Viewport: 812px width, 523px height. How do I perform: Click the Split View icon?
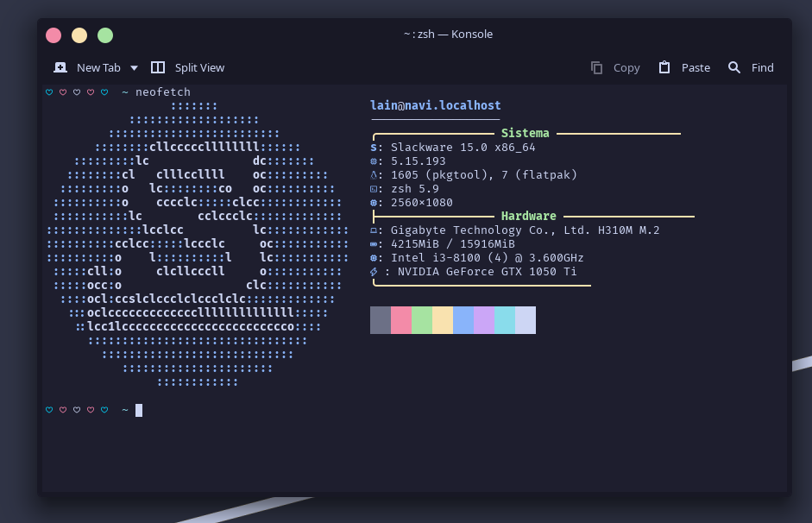click(x=158, y=67)
